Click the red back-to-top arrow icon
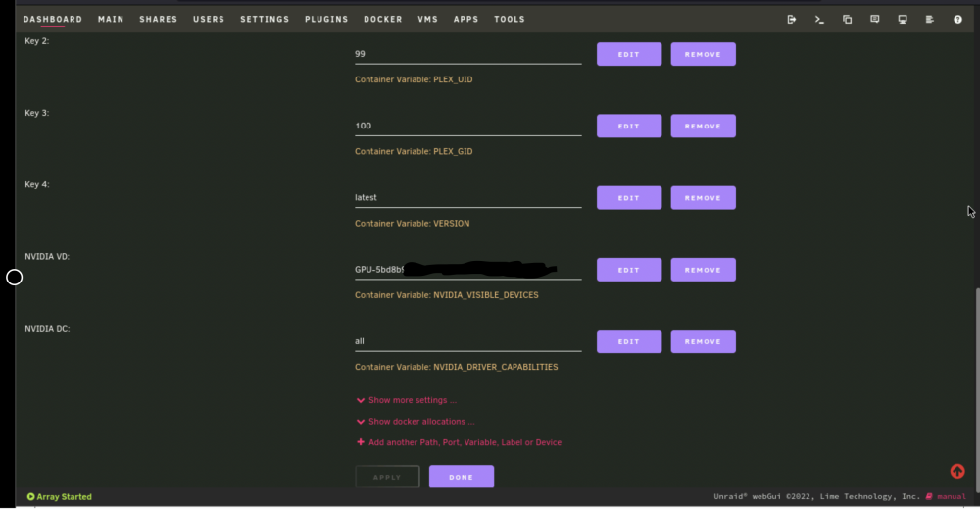The width and height of the screenshot is (980, 512). 956,472
